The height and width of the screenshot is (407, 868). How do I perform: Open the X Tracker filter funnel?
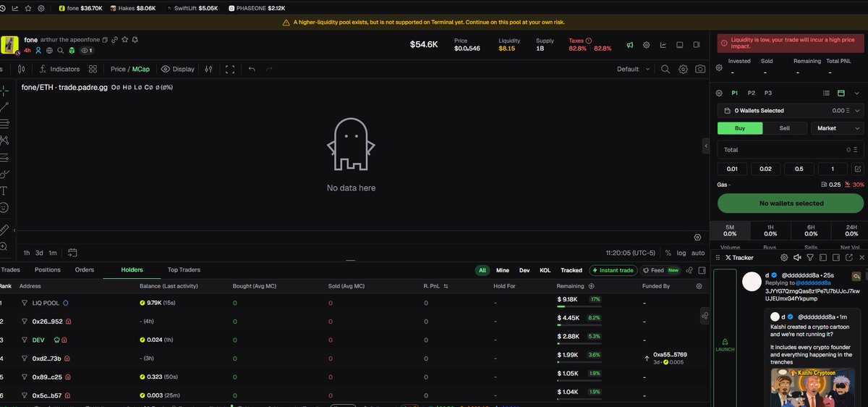tap(810, 258)
